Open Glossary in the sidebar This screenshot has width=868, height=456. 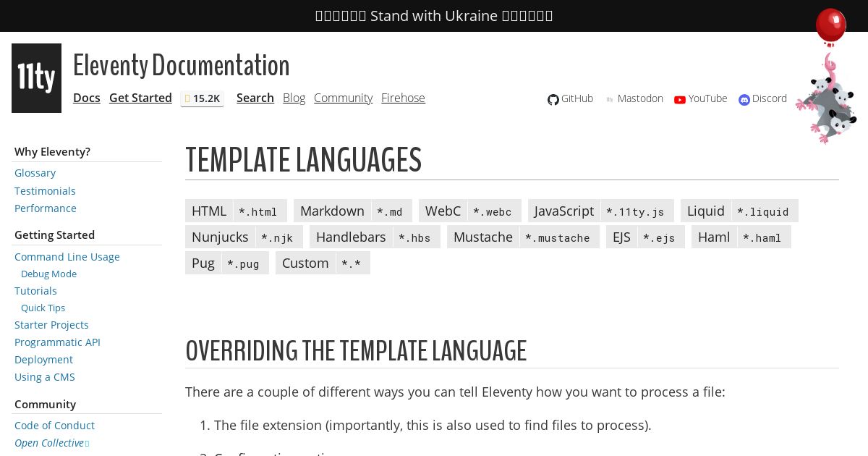[35, 173]
